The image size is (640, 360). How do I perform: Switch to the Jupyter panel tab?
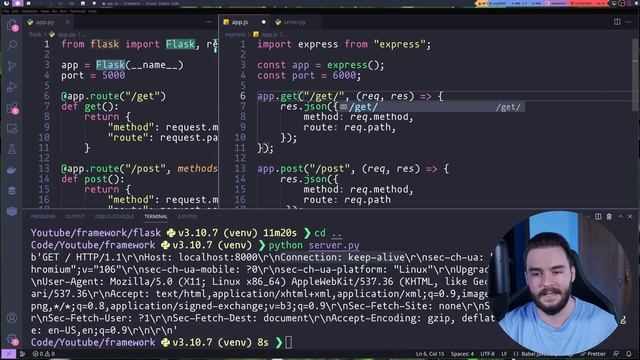(x=187, y=217)
